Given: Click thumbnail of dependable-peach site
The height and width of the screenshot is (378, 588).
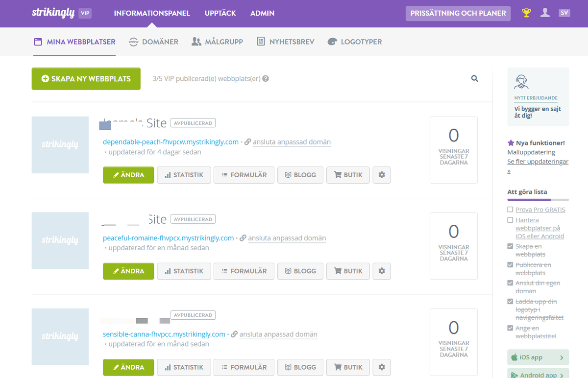Looking at the screenshot, I should point(60,145).
